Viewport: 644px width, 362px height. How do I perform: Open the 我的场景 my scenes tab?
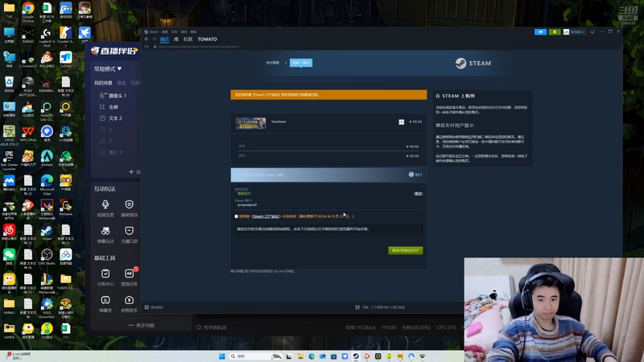103,83
